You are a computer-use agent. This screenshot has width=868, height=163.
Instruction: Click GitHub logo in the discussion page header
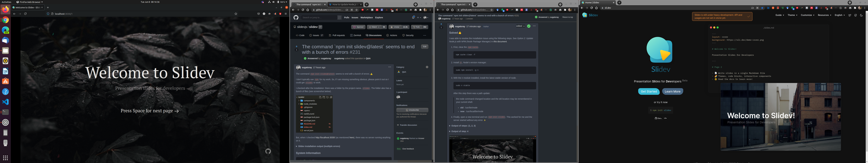(x=296, y=18)
